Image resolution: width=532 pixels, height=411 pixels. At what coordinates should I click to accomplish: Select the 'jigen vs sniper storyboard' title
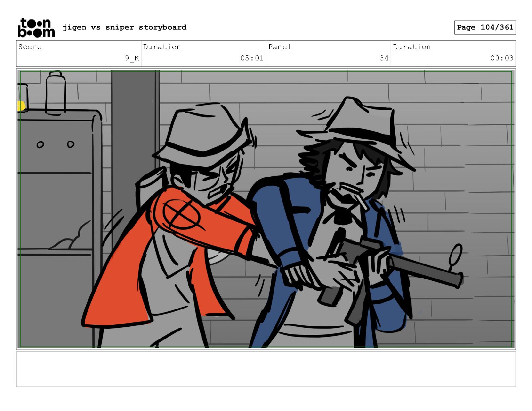pos(125,27)
